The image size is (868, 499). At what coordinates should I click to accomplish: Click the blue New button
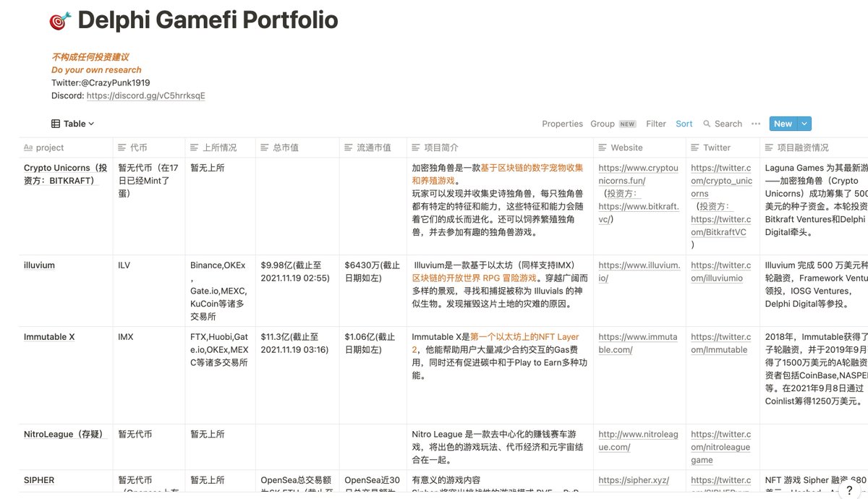click(783, 124)
